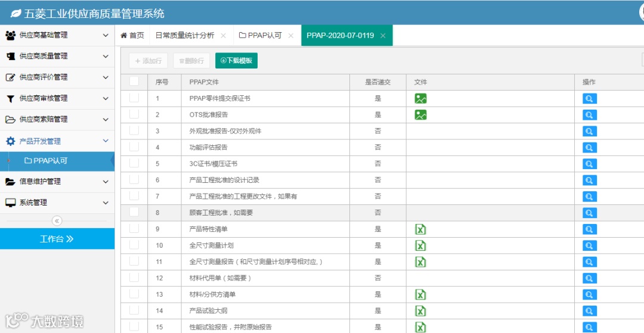This screenshot has height=333, width=644.
Task: Expand 供应商基础管理 menu
Action: point(57,35)
